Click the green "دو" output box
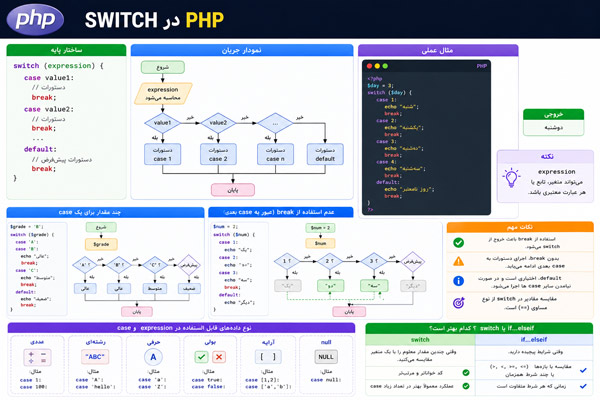 tap(330, 286)
